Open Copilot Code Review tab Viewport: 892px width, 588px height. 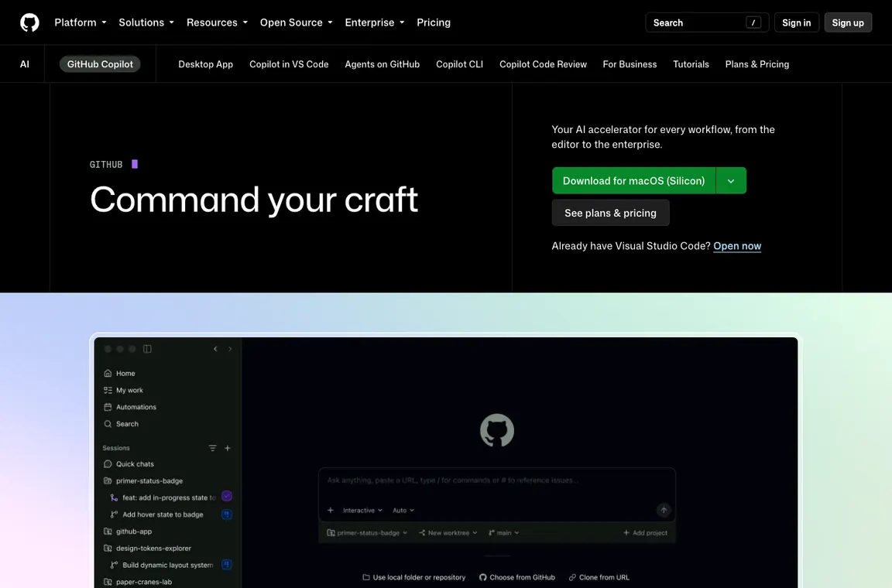544,64
